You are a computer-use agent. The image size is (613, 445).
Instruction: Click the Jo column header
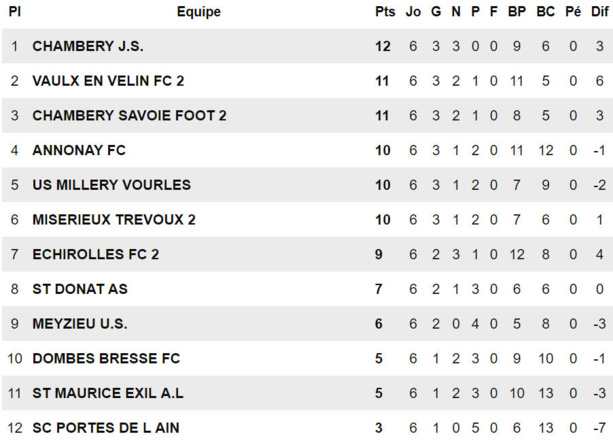point(413,12)
